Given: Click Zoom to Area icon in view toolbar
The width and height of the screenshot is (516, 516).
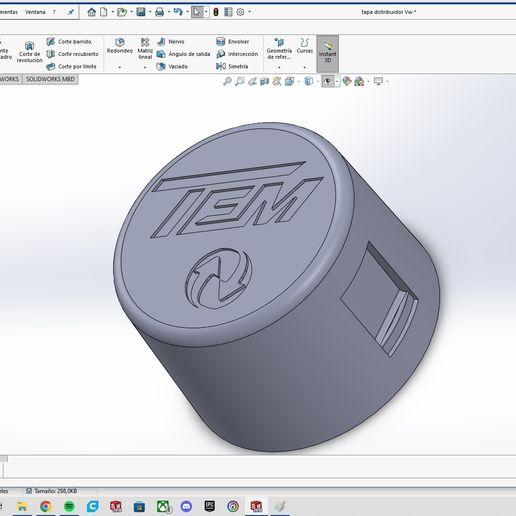Looking at the screenshot, I should [x=240, y=81].
